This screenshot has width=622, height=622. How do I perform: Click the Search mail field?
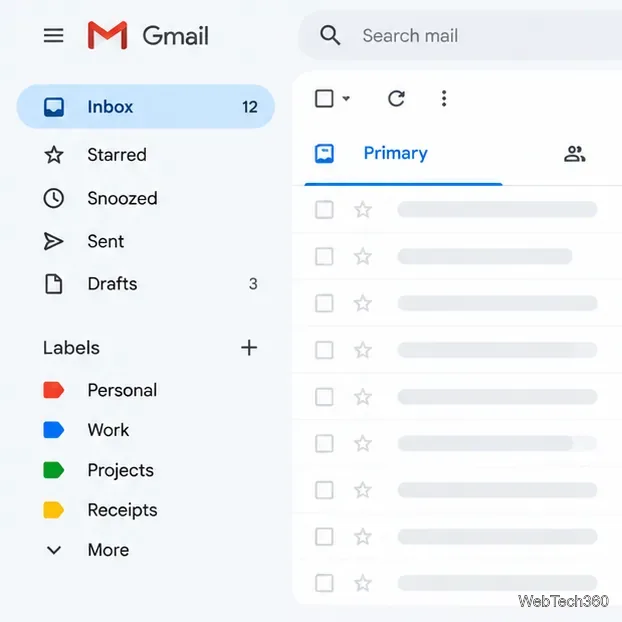(460, 35)
